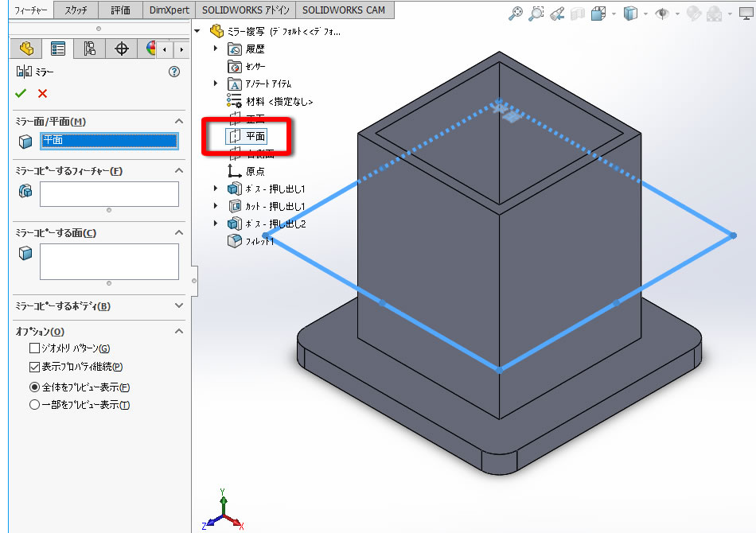Open the DimXpertManager crosshair tab
756x533 pixels.
[x=122, y=49]
